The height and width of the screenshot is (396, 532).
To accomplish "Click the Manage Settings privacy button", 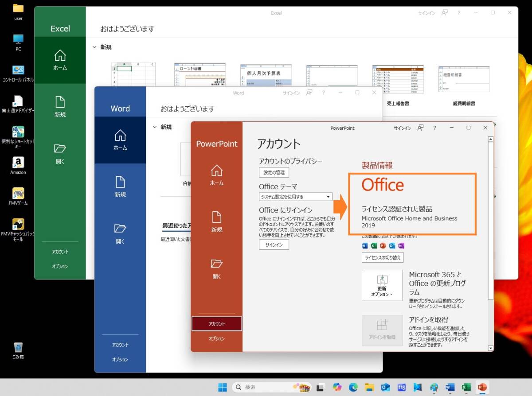I will tap(274, 172).
